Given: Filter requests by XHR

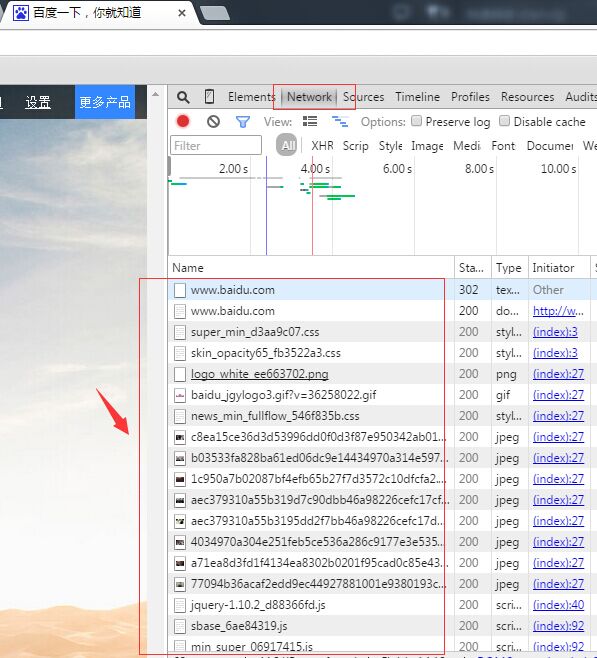Looking at the screenshot, I should pyautogui.click(x=322, y=146).
